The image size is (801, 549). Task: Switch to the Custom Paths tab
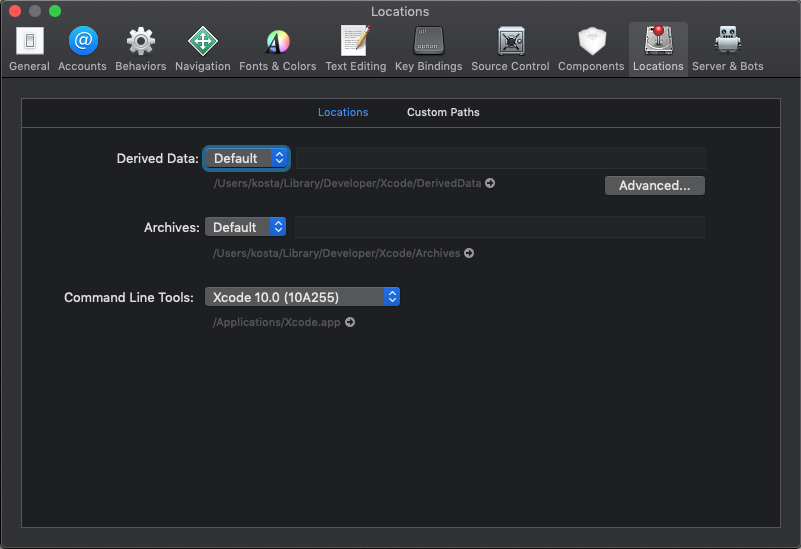point(443,112)
